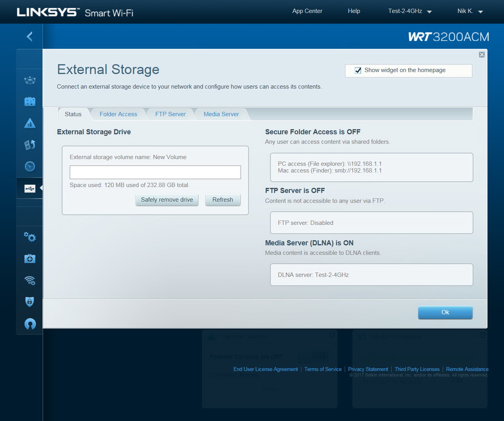Open Wireless settings Wi-Fi icon in sidebar

click(x=30, y=280)
